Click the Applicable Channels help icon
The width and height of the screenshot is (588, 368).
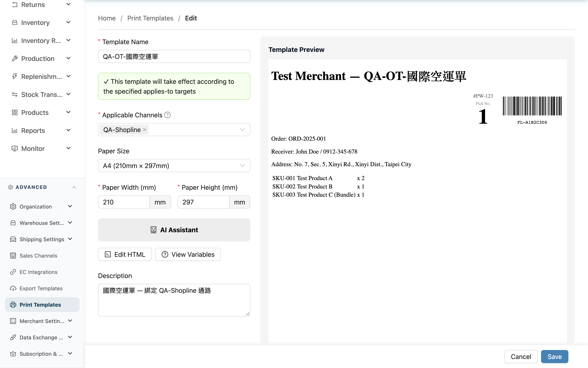coord(167,115)
